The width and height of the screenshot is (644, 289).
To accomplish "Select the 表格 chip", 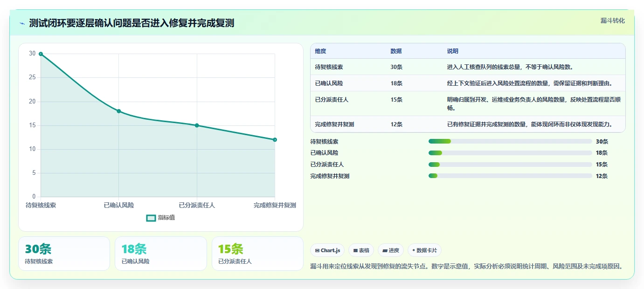I will click(361, 250).
